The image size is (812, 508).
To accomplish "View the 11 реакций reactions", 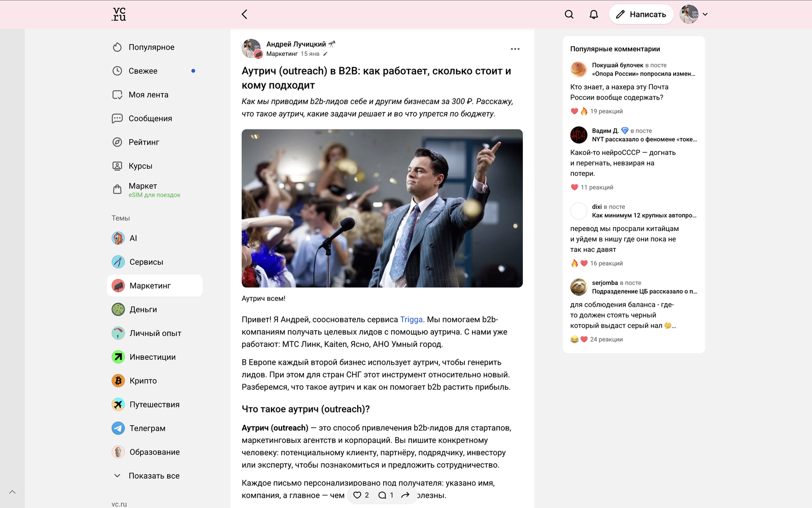I will [x=592, y=187].
